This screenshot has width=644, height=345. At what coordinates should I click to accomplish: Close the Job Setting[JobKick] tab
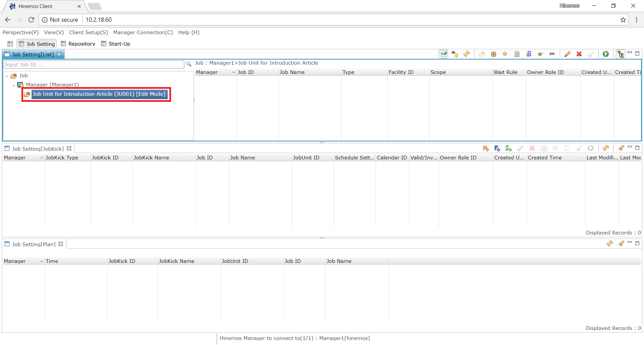tap(69, 148)
